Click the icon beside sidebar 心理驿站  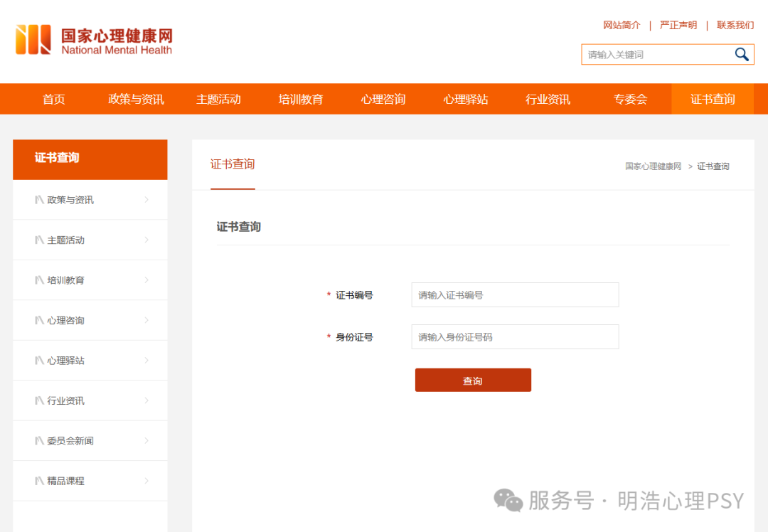click(x=40, y=361)
